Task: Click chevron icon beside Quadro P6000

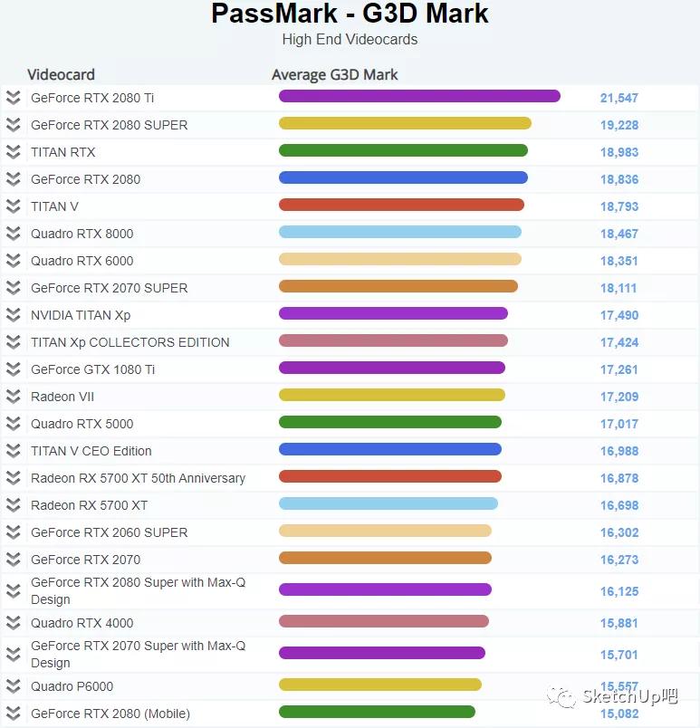Action: [x=13, y=686]
